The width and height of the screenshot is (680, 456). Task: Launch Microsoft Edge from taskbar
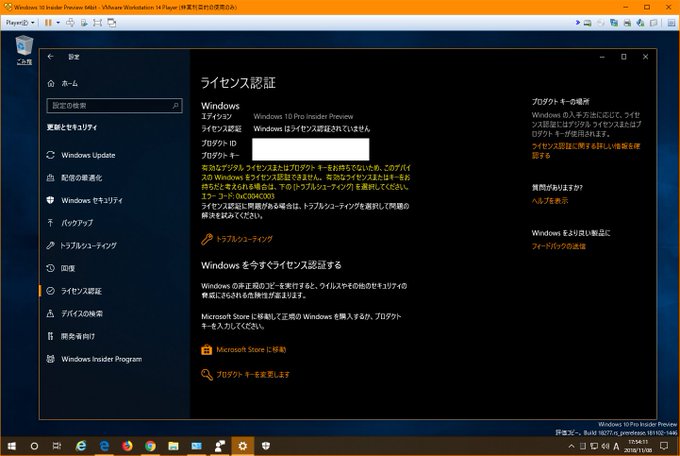104,446
